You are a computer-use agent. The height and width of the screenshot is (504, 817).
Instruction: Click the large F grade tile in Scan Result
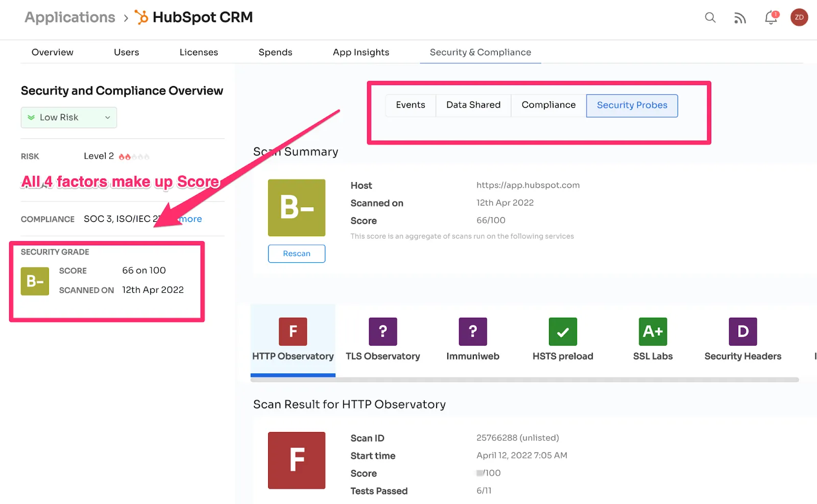point(297,461)
